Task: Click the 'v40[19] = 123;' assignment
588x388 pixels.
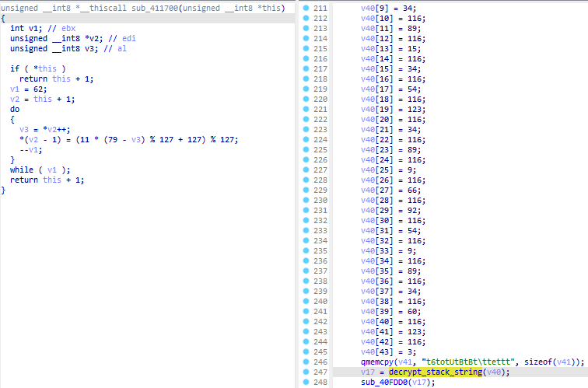Action: (394, 109)
